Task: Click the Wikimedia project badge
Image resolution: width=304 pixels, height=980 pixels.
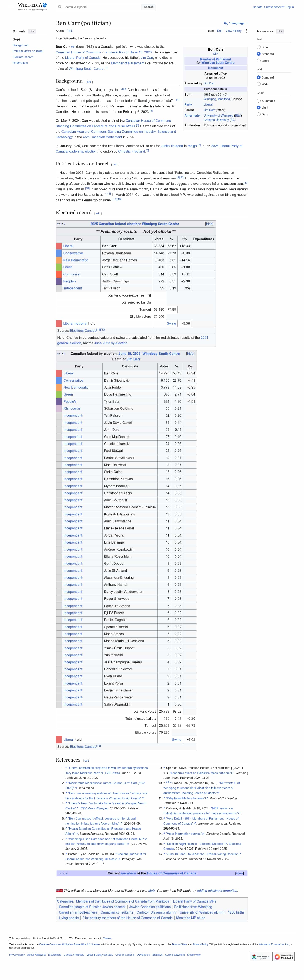Action: (260, 956)
